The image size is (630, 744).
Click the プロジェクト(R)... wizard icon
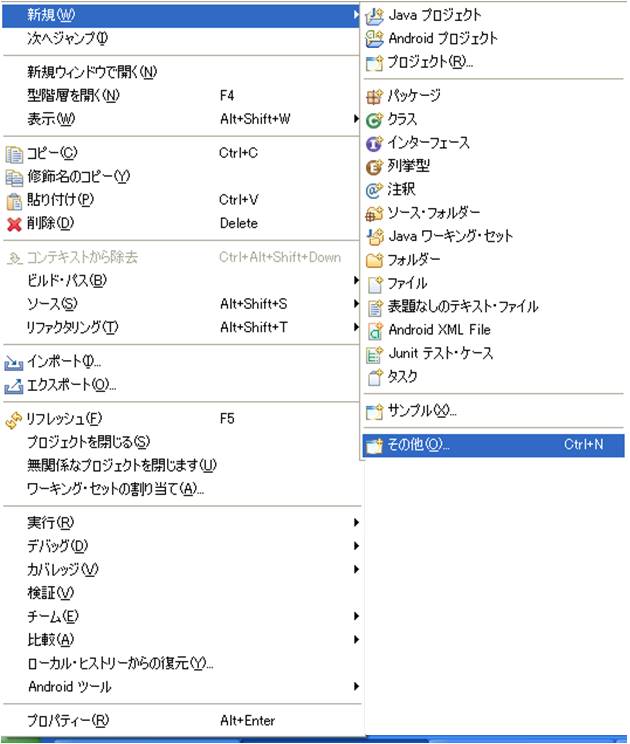point(374,63)
